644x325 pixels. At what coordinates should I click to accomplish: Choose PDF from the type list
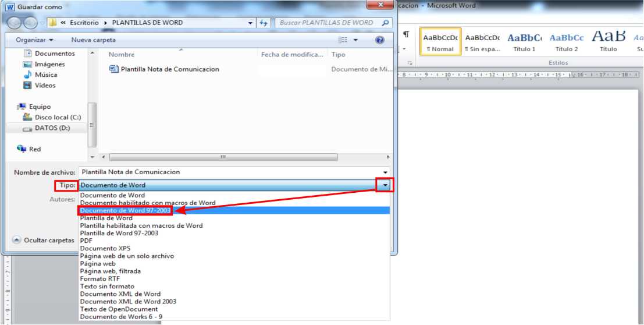click(234, 241)
